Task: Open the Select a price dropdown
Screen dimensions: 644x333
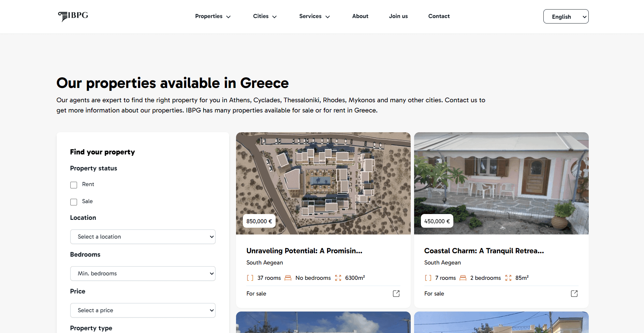Action: click(143, 310)
